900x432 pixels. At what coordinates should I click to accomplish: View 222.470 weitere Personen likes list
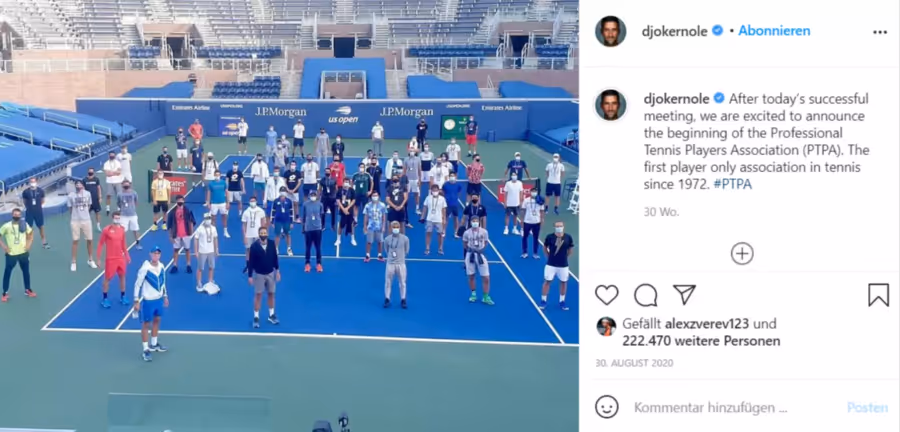[701, 341]
